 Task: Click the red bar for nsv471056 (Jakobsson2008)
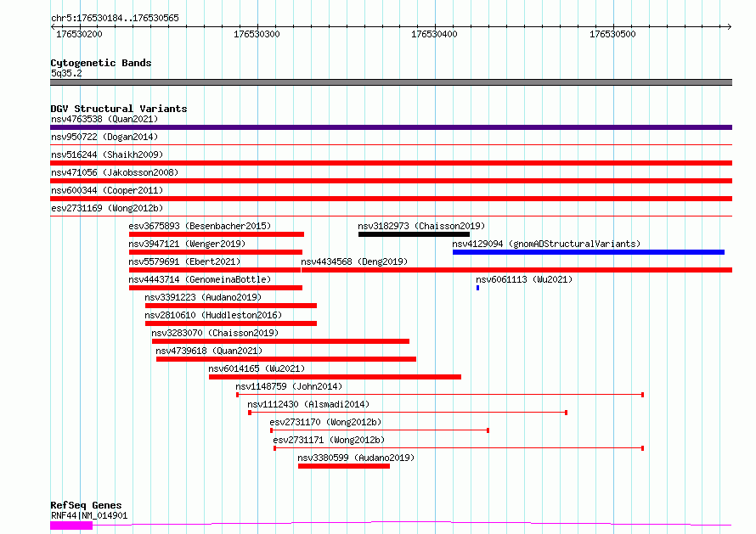(391, 181)
